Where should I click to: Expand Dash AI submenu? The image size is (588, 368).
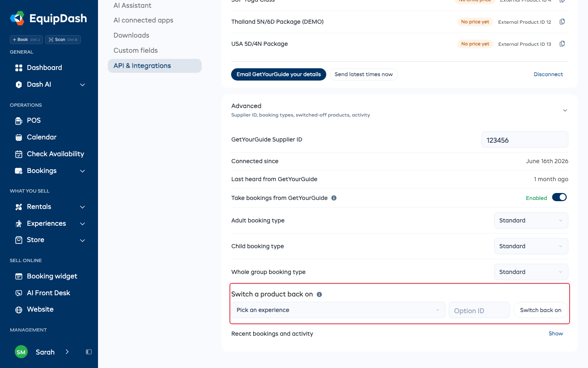(82, 85)
